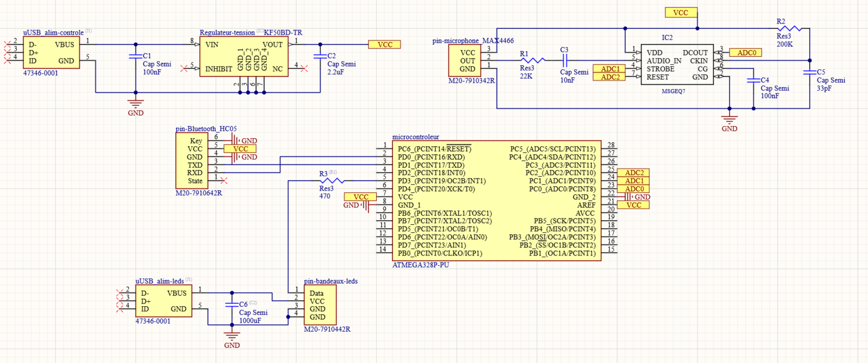
Task: Click the ADC1 label next to the STROBE pin
Action: 610,69
